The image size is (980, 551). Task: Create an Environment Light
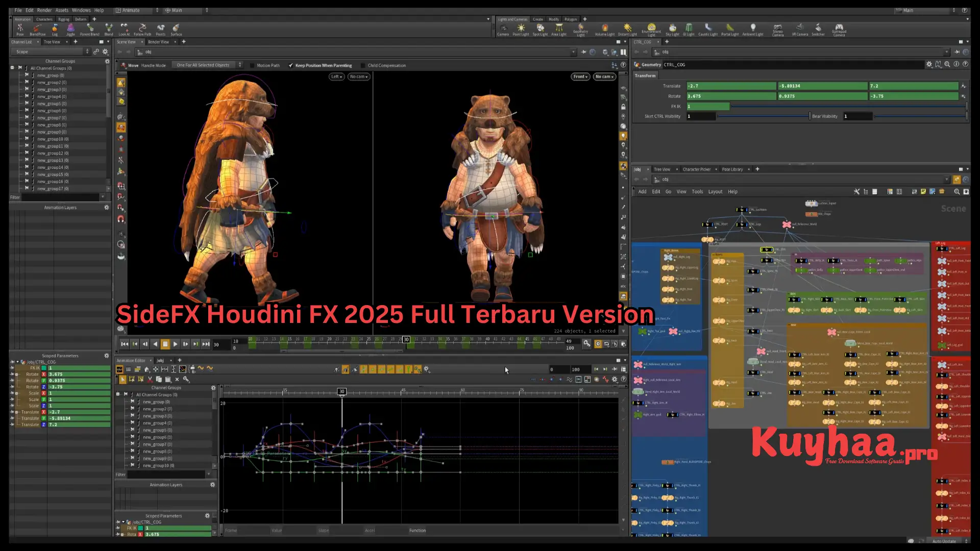coord(651,29)
